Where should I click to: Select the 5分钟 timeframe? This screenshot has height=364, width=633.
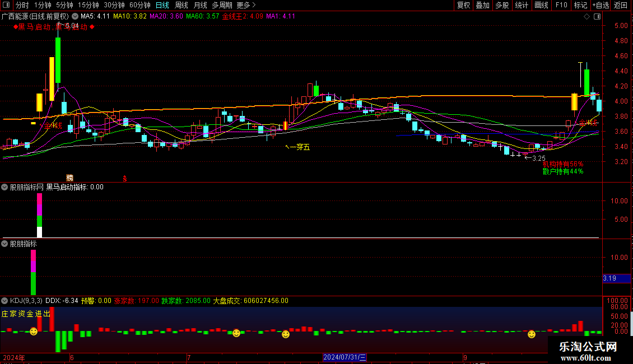pyautogui.click(x=64, y=5)
